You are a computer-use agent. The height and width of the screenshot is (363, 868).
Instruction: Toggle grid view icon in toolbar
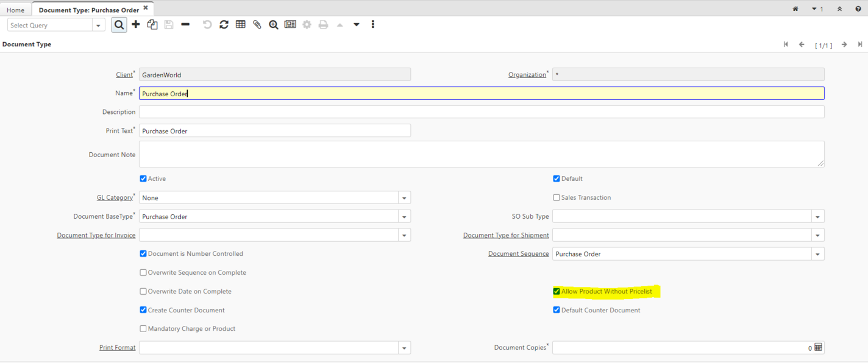pyautogui.click(x=241, y=24)
